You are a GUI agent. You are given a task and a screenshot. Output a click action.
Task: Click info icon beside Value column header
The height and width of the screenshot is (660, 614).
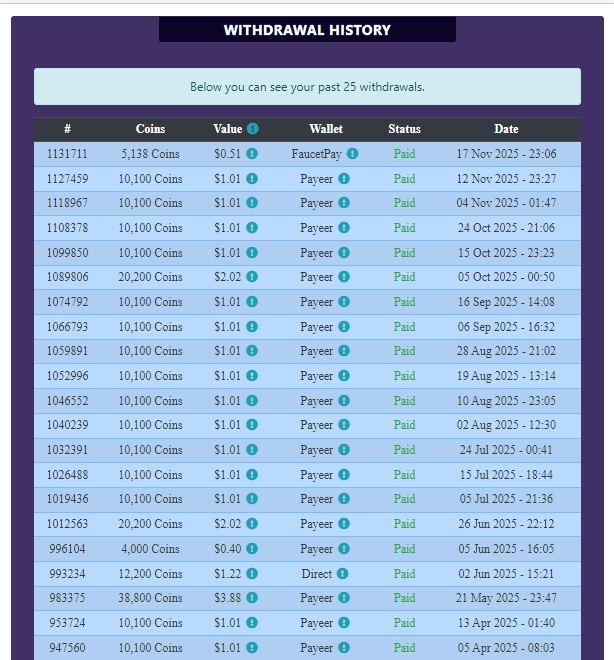[x=253, y=129]
